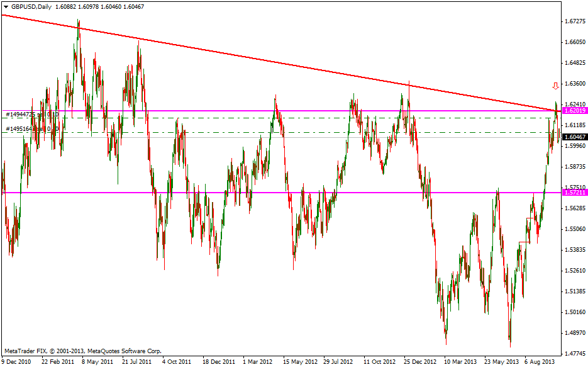The width and height of the screenshot is (588, 367).
Task: Click the chart dropdown triangle beside GBPUSD,Daily
Action: 6,6
